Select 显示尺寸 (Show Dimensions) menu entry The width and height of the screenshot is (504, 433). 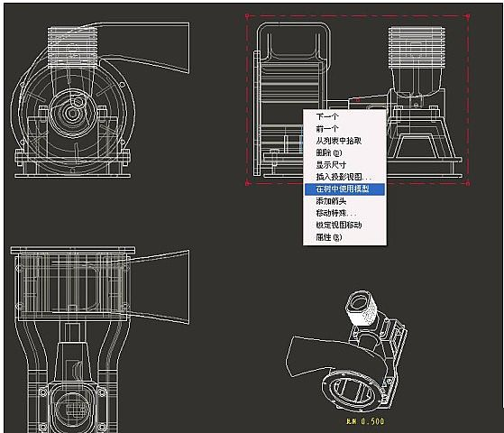point(344,165)
